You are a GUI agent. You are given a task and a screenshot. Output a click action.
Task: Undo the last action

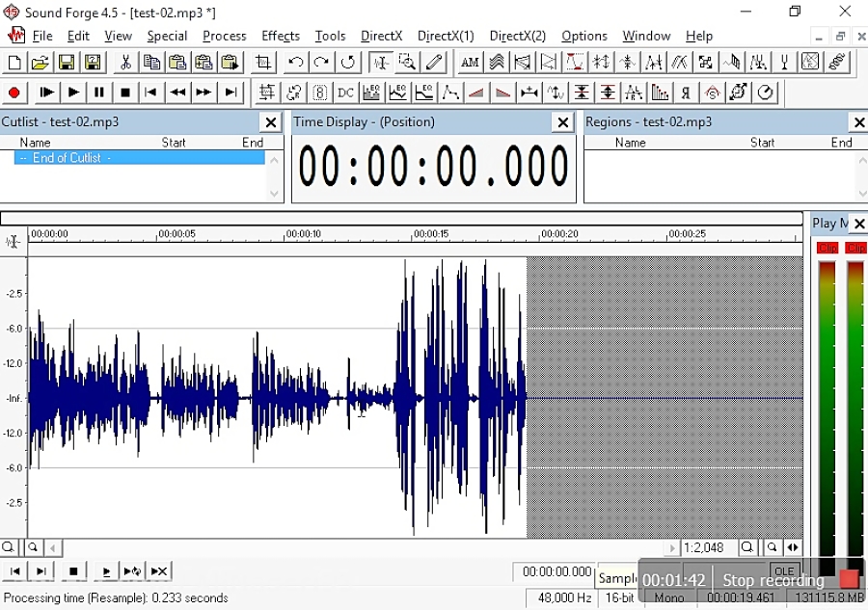(x=296, y=63)
